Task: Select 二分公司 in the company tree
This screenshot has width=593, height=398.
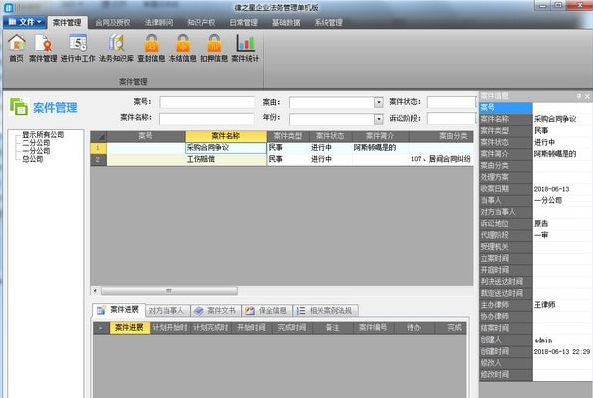Action: [36, 143]
